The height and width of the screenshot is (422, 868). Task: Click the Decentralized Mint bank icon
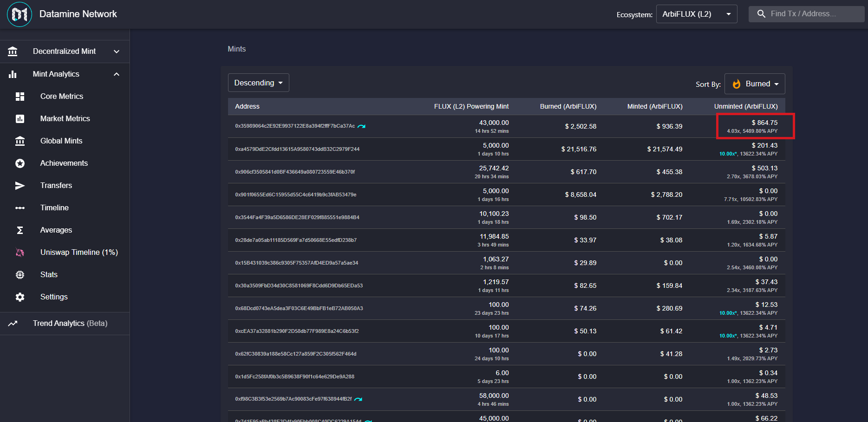coord(13,52)
